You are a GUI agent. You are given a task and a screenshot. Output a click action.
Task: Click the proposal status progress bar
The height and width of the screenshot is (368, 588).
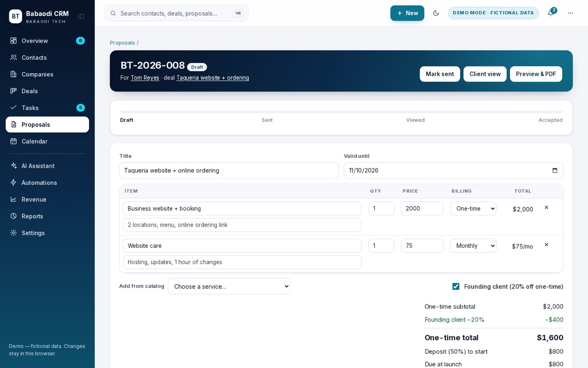tap(341, 112)
